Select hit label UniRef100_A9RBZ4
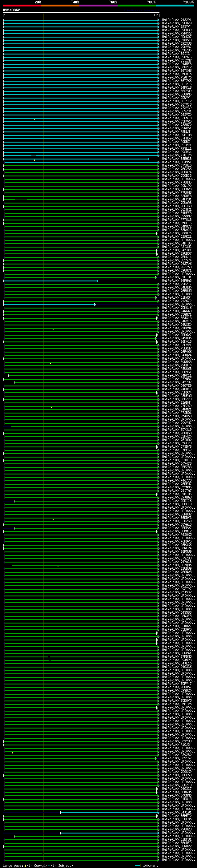Image resolution: width=197 pixels, height=868 pixels. (x=177, y=142)
